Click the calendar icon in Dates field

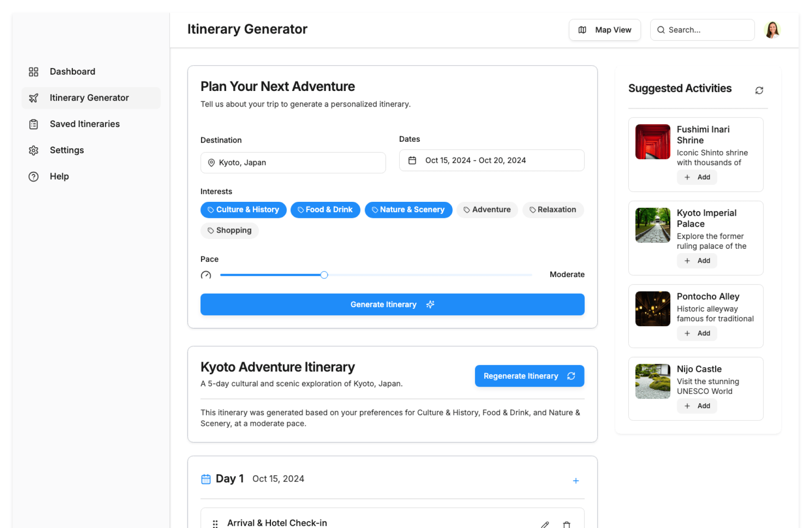coord(412,160)
